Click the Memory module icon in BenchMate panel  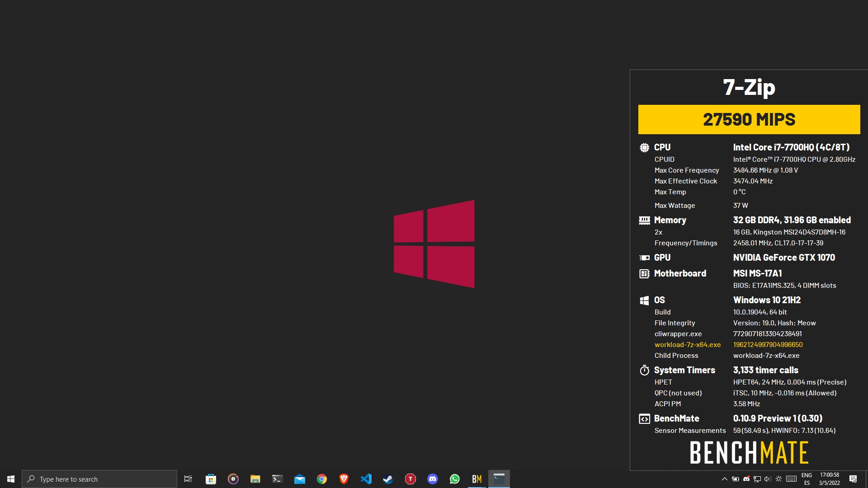tap(644, 220)
